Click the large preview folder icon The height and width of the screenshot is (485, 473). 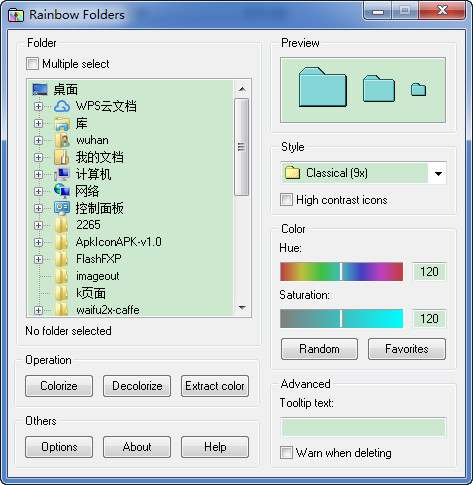click(x=323, y=87)
